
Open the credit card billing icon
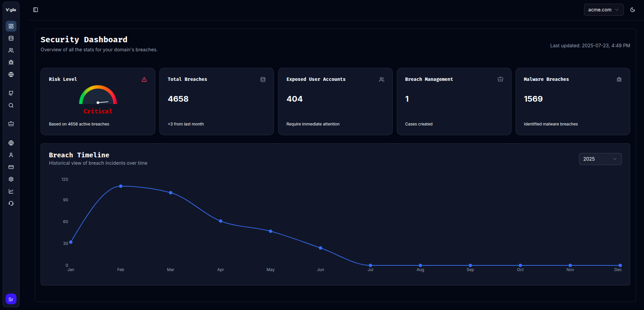click(11, 167)
